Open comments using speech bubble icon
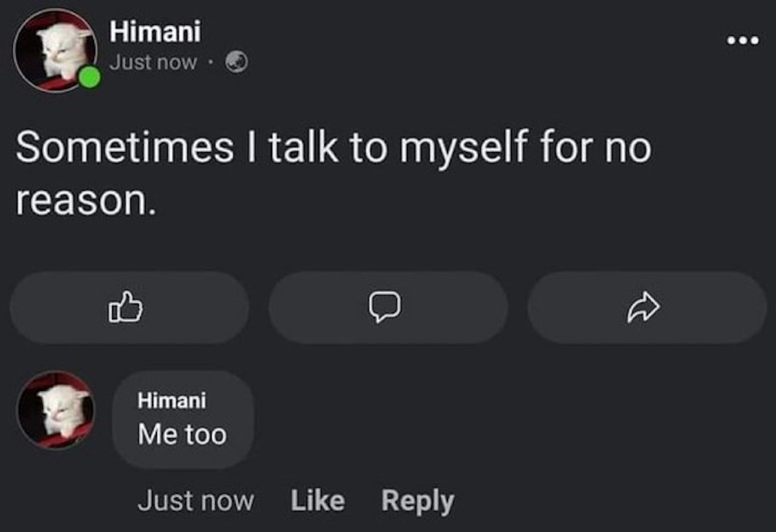 [385, 307]
